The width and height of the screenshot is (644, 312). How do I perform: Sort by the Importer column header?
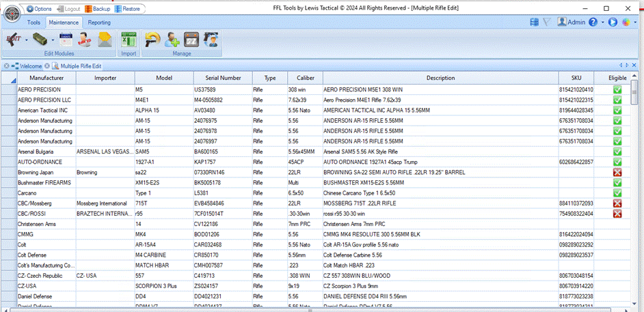tap(105, 78)
